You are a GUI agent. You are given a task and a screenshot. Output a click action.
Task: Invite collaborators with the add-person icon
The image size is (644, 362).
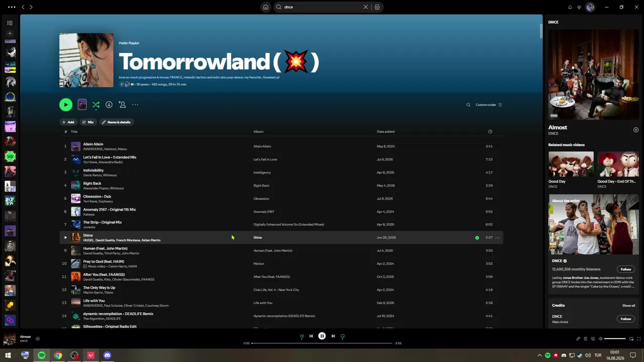click(122, 105)
